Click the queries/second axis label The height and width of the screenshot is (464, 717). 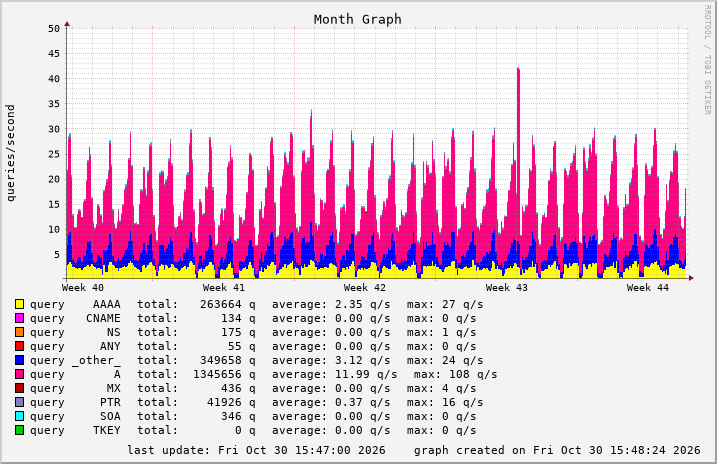pos(11,153)
